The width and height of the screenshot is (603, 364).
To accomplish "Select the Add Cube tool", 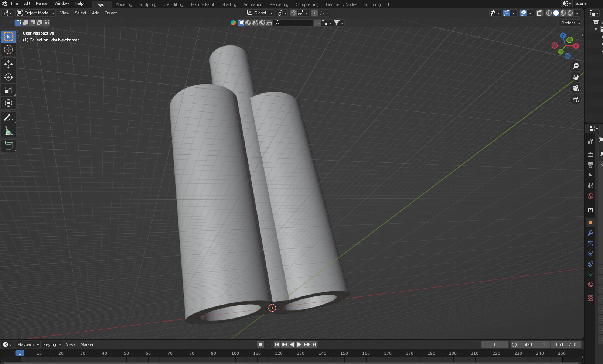I will 8,145.
